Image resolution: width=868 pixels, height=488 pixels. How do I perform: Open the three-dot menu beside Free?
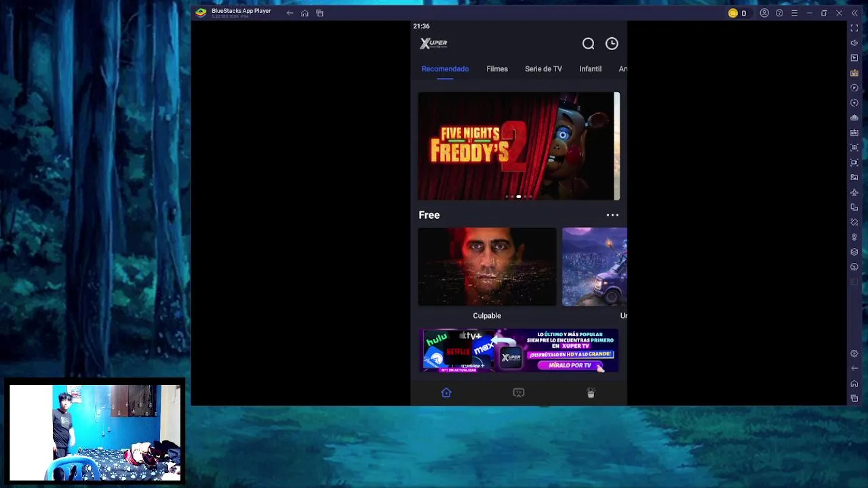click(x=612, y=215)
